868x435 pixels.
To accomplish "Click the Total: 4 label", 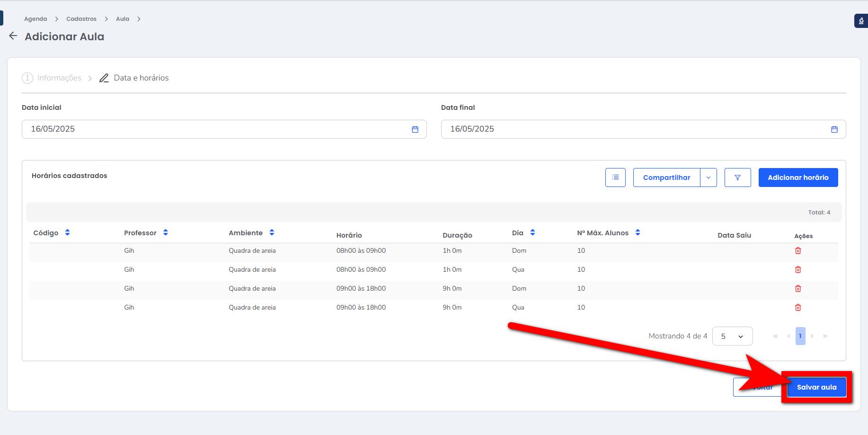I will click(x=819, y=213).
